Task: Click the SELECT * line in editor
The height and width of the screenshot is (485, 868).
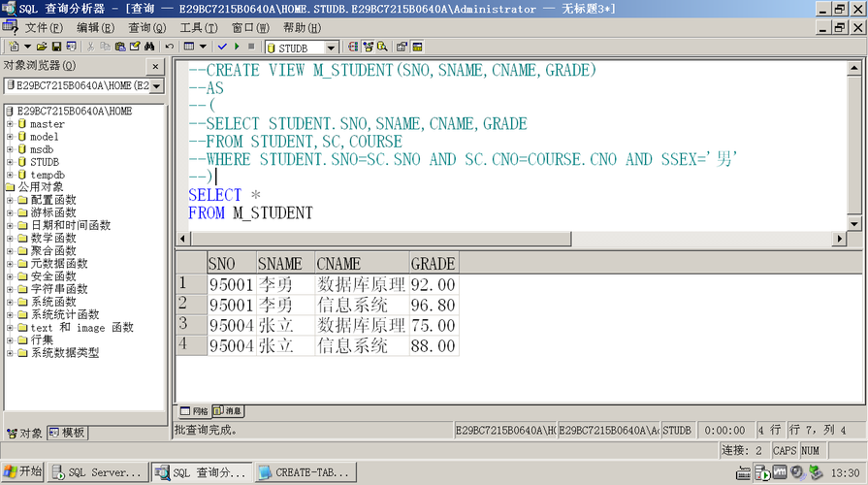Action: [224, 195]
